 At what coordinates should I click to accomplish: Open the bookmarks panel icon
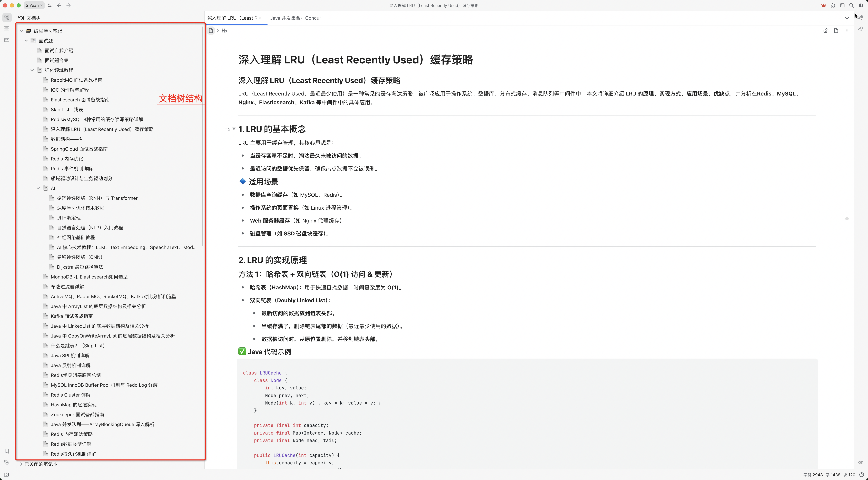[x=7, y=451]
